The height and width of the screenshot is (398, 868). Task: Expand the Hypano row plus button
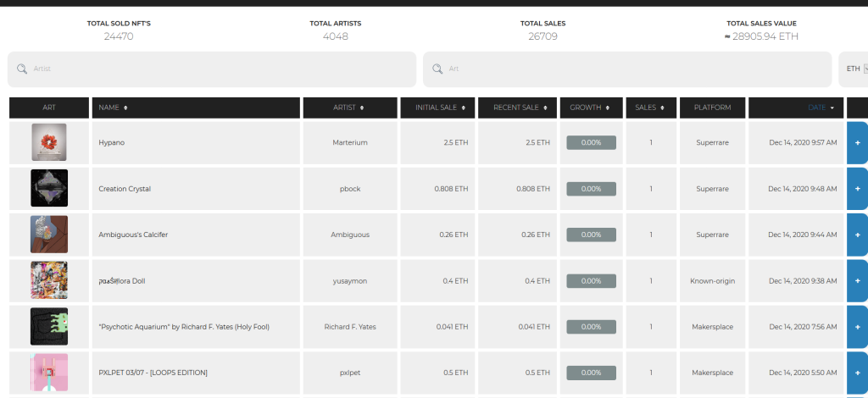[x=857, y=142]
